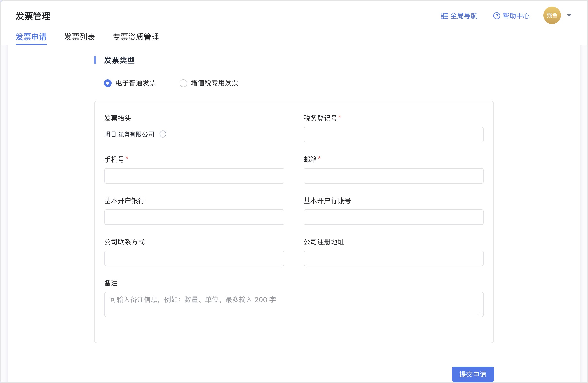This screenshot has height=383, width=588.
Task: Select the 电子普通发票 radio button
Action: 107,83
